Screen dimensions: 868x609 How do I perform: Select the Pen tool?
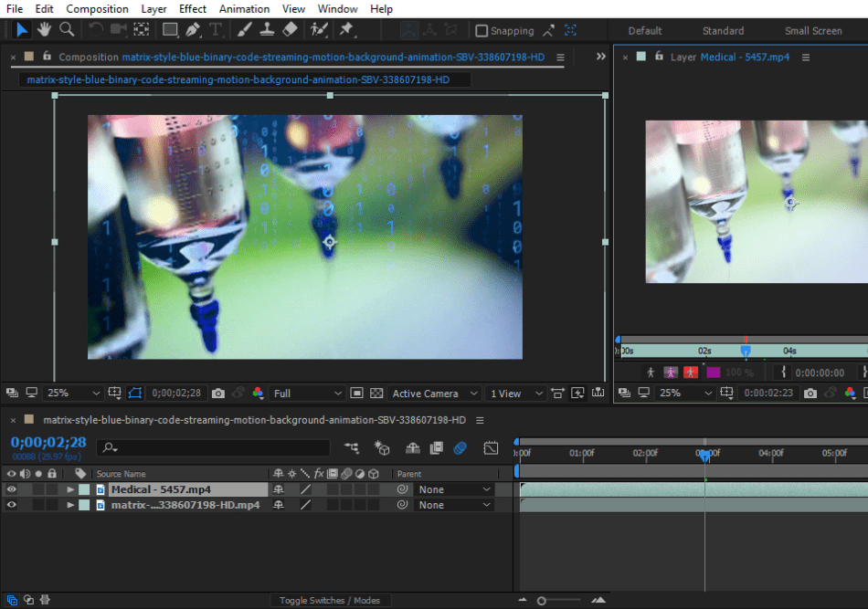coord(193,30)
